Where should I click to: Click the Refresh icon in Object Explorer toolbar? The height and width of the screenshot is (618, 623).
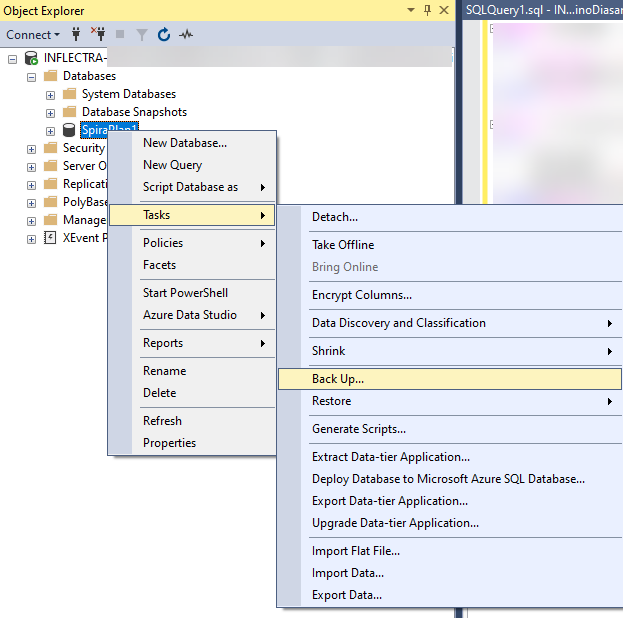point(163,35)
